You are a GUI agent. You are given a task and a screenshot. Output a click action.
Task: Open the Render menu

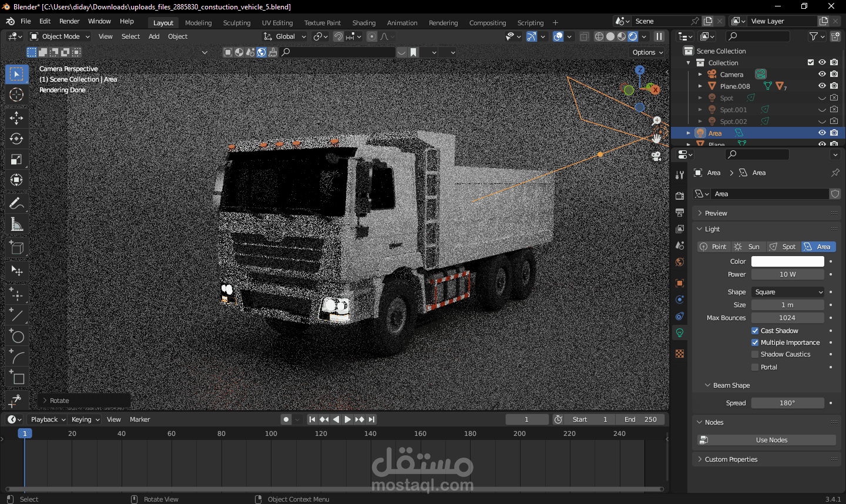click(69, 21)
